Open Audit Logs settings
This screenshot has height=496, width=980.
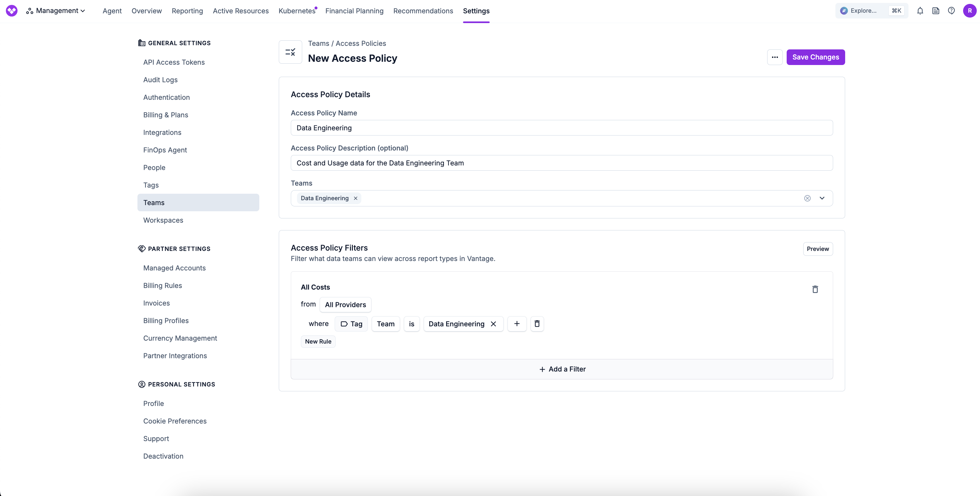[x=161, y=80]
